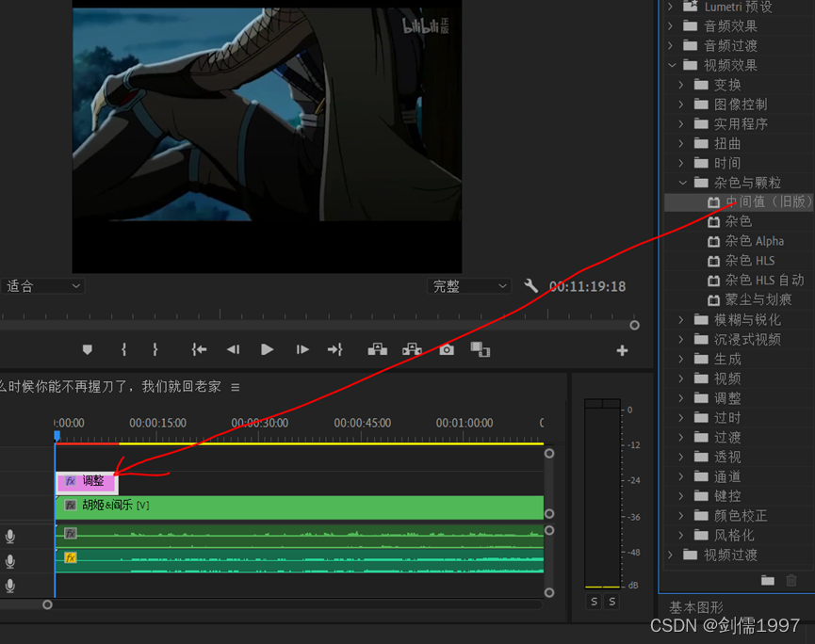The width and height of the screenshot is (815, 644).
Task: Expand the 实用程序 folder
Action: tap(681, 123)
